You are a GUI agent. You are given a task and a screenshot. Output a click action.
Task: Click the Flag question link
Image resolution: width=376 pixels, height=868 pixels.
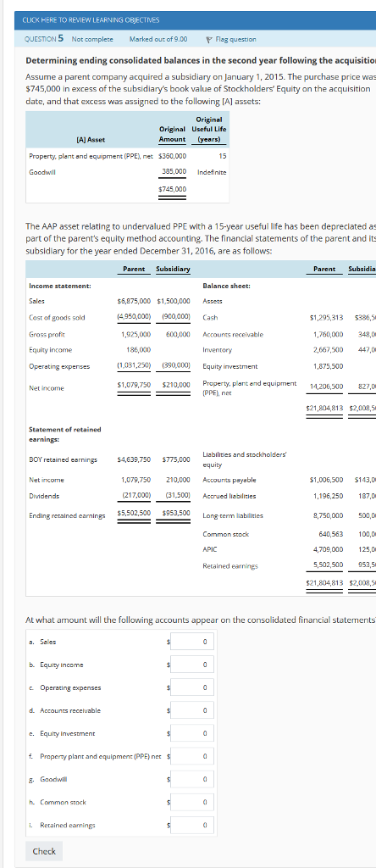point(235,39)
